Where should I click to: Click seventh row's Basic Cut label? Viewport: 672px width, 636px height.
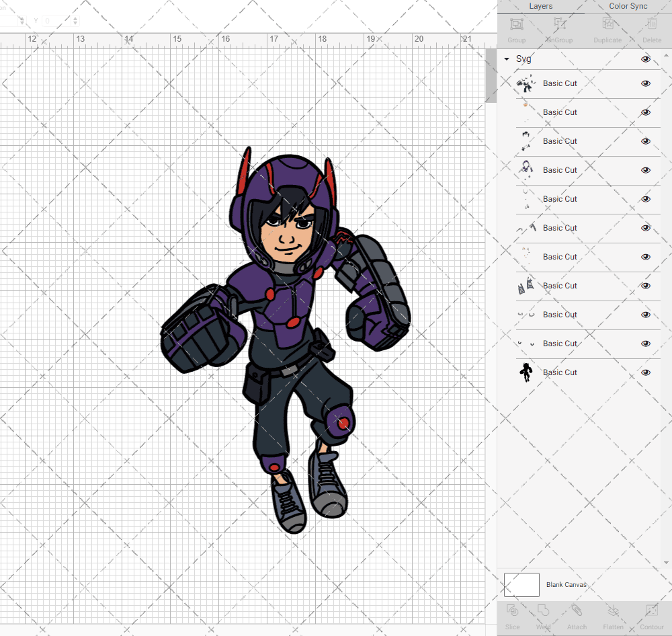point(560,257)
